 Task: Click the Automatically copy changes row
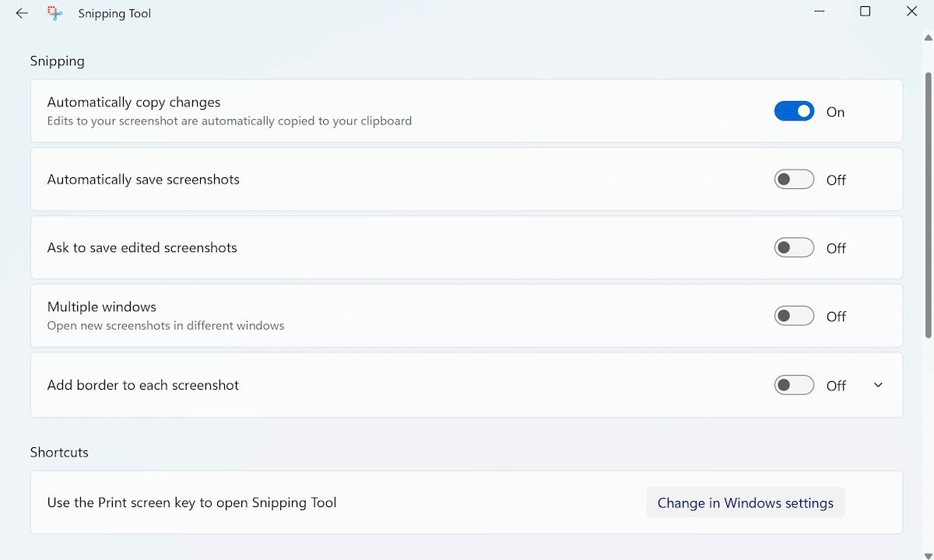point(389,110)
